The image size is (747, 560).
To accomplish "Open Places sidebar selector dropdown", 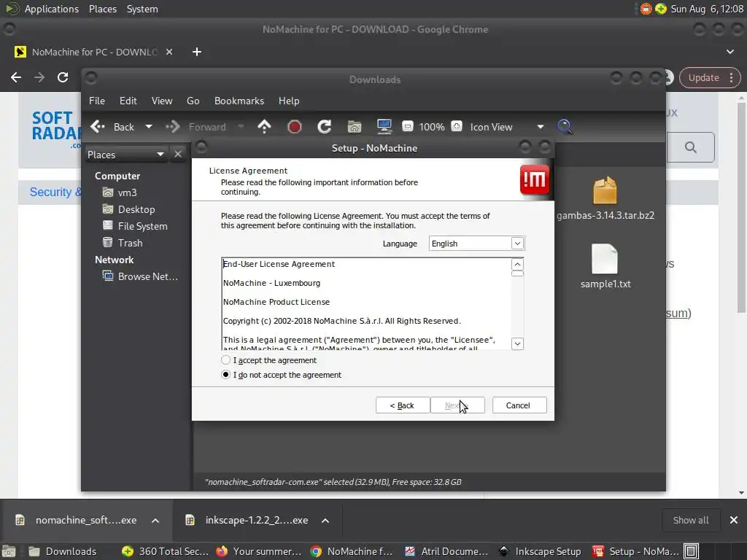I will (x=126, y=155).
